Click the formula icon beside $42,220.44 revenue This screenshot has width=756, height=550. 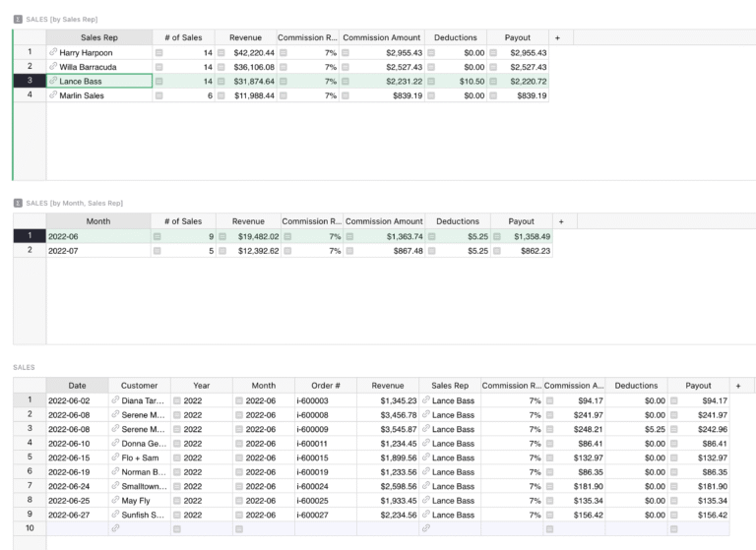[x=220, y=52]
